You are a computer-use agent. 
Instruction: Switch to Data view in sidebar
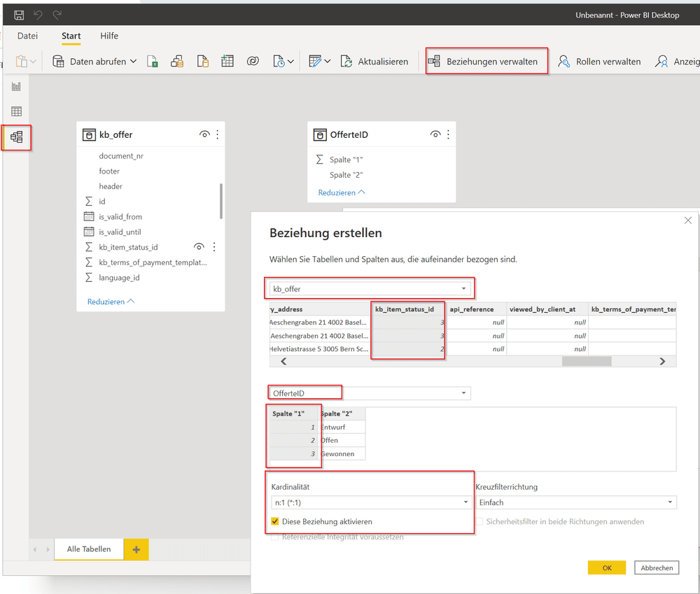point(17,111)
